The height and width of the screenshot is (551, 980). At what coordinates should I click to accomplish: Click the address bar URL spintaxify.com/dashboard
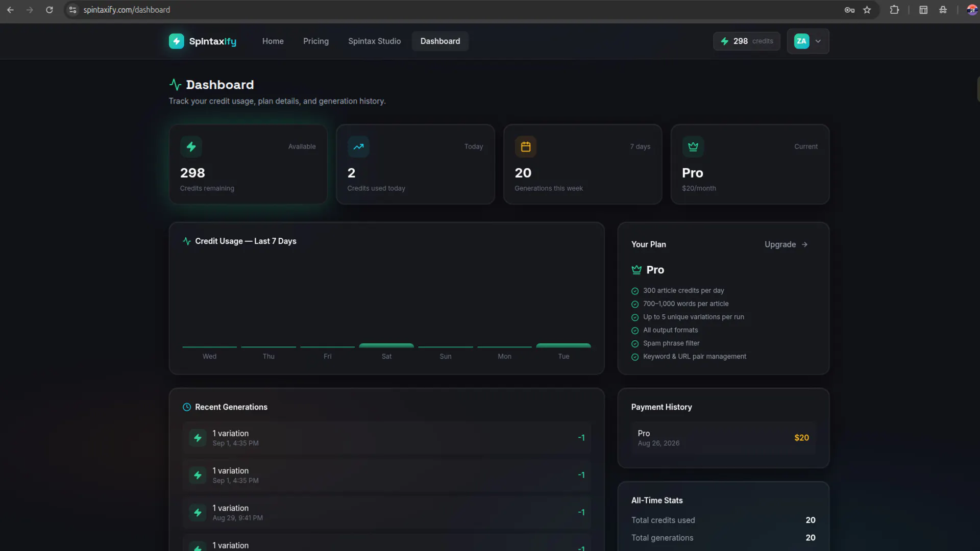coord(127,10)
